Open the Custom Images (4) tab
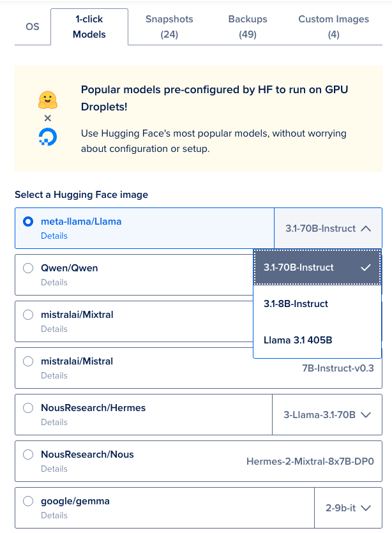This screenshot has width=392, height=533. coord(333,27)
